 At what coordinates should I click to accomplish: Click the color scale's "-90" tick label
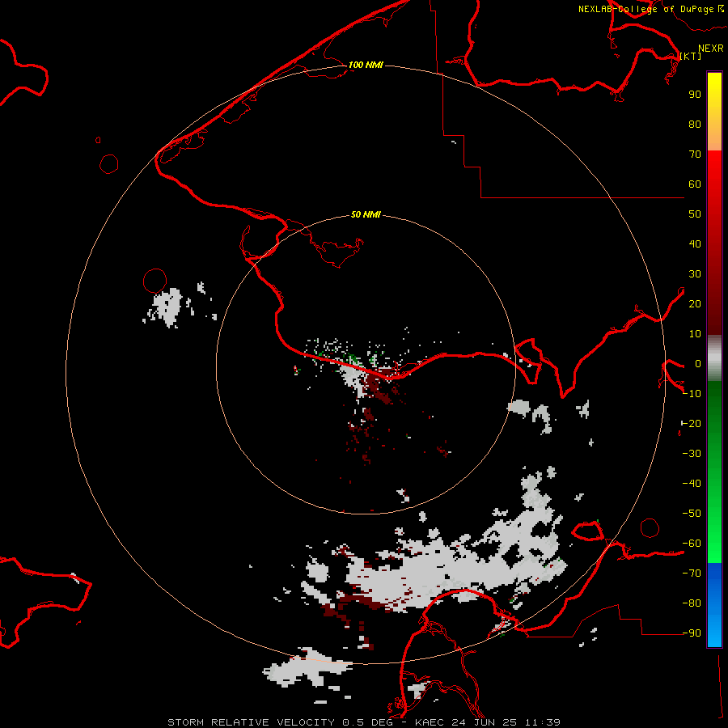[x=692, y=633]
